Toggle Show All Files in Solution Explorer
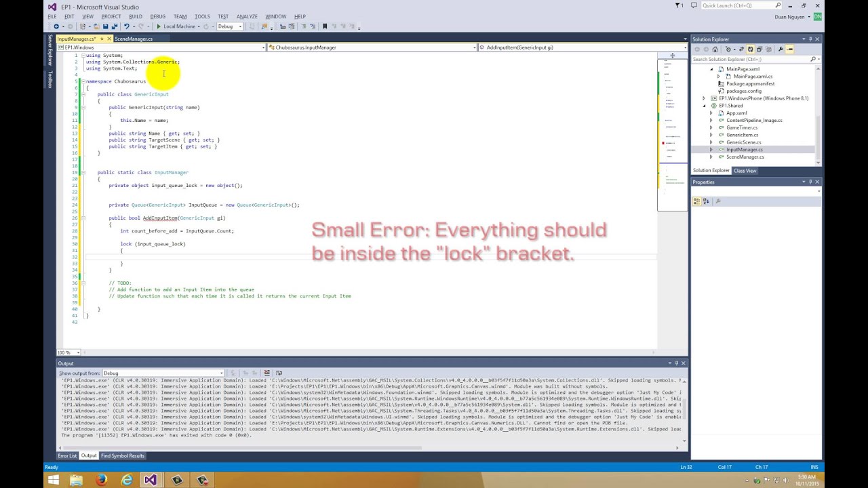 768,49
